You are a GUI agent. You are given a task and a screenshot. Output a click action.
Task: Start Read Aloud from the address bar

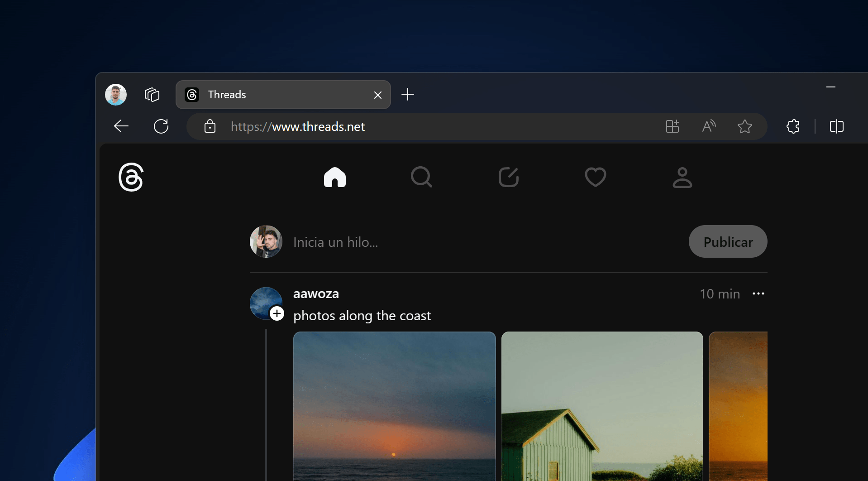coord(708,126)
